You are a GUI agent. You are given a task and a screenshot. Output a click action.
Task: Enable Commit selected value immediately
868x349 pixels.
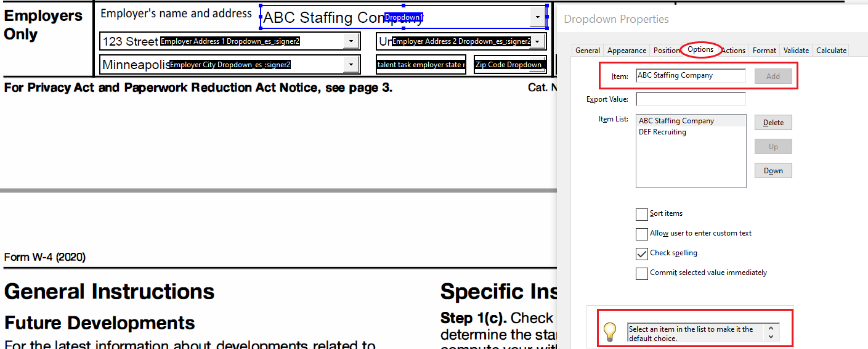tap(642, 274)
